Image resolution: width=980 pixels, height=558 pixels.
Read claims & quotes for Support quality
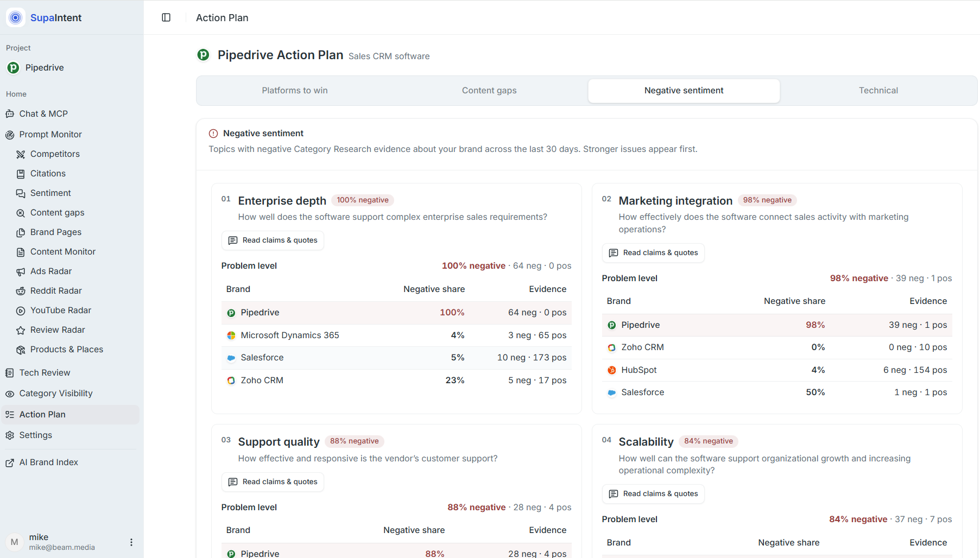coord(273,482)
